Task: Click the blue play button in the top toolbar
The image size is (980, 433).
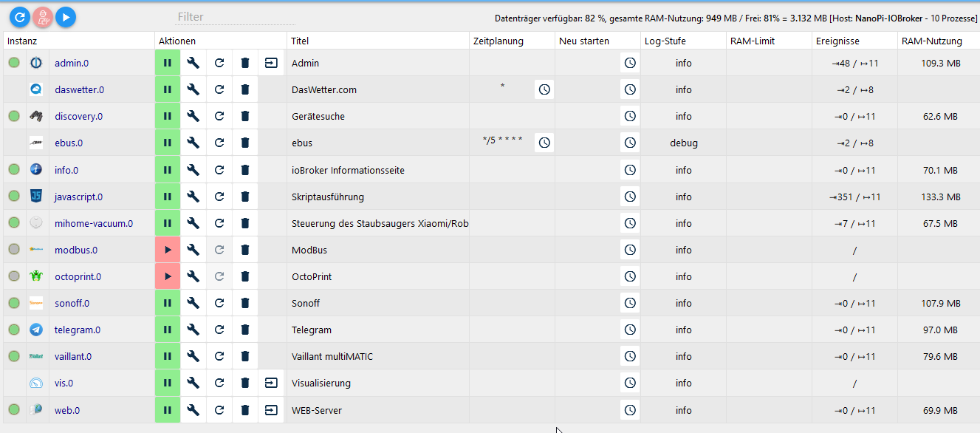Action: click(66, 16)
